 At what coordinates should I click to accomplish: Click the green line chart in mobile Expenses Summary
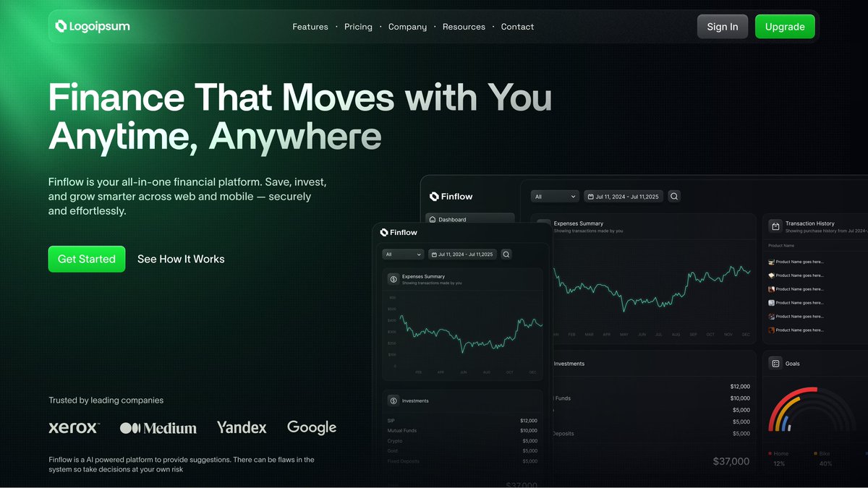(470, 333)
